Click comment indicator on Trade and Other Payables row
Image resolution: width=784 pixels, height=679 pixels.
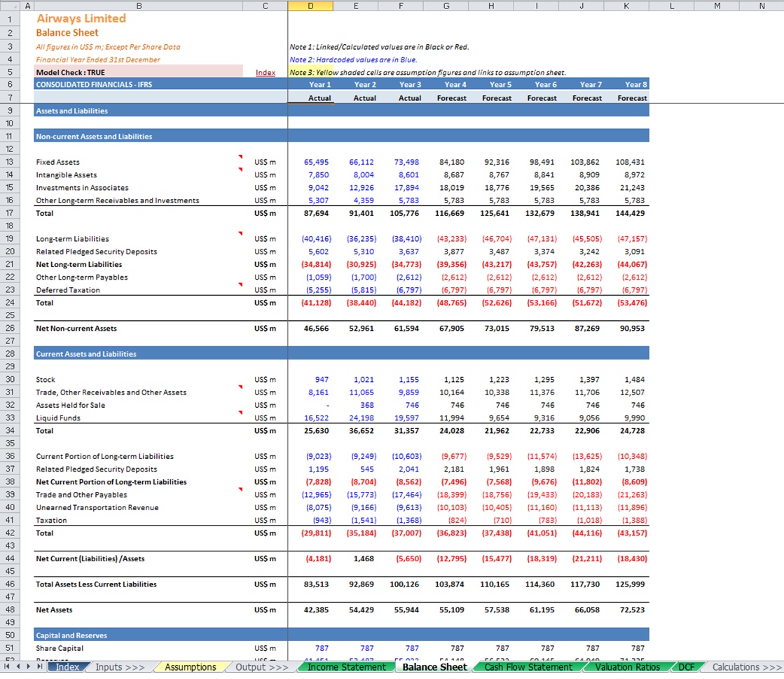pyautogui.click(x=240, y=490)
